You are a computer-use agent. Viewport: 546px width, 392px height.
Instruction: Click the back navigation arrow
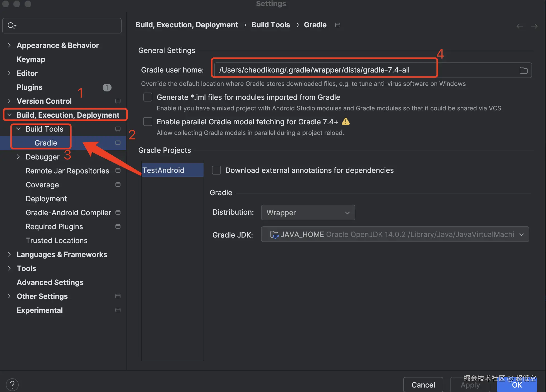pos(520,26)
